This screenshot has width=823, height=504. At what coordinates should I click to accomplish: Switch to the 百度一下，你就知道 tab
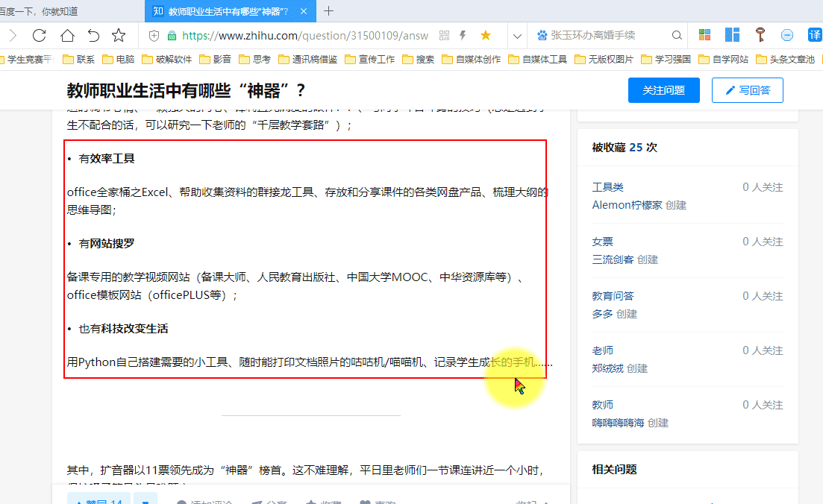(x=40, y=11)
